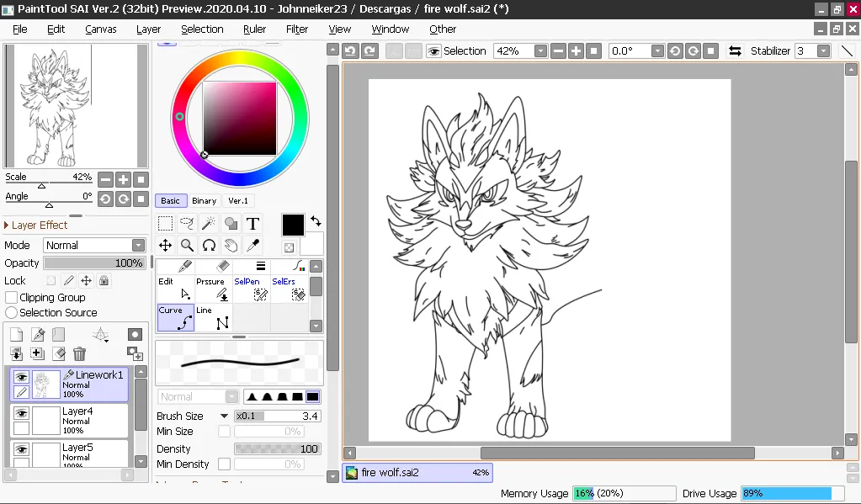Select the Move tool
This screenshot has width=861, height=504.
(x=165, y=246)
